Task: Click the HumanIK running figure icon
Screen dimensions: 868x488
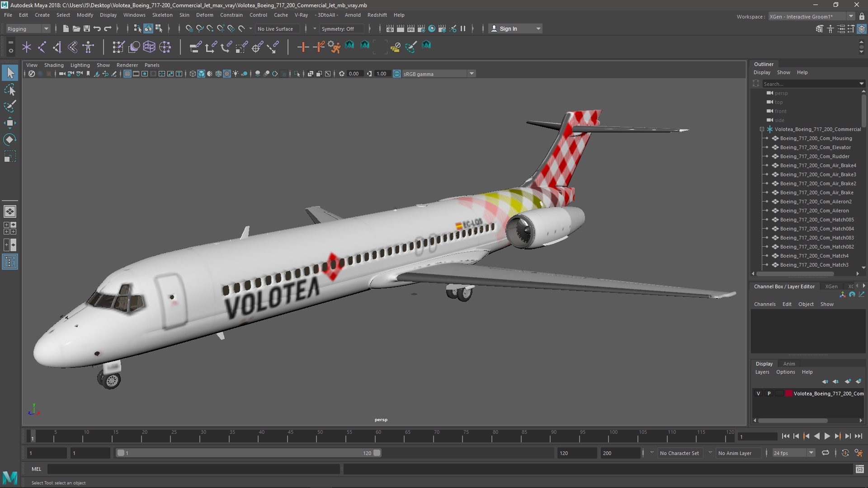Action: [x=334, y=47]
